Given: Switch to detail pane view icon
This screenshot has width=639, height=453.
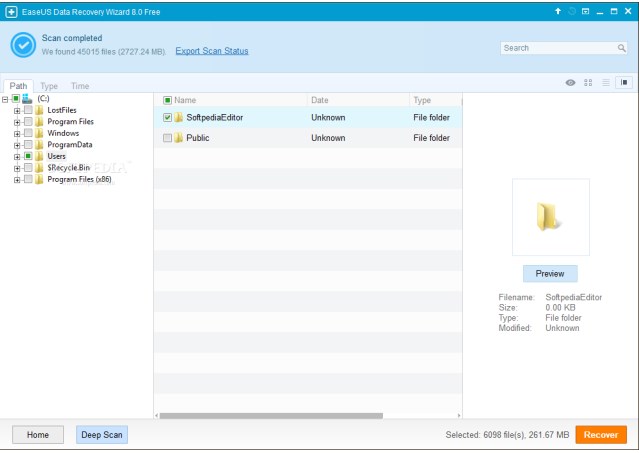Looking at the screenshot, I should (624, 83).
